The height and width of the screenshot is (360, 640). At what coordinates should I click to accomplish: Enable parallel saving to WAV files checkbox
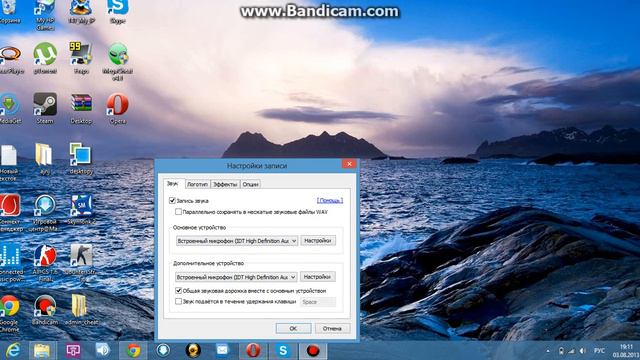178,212
